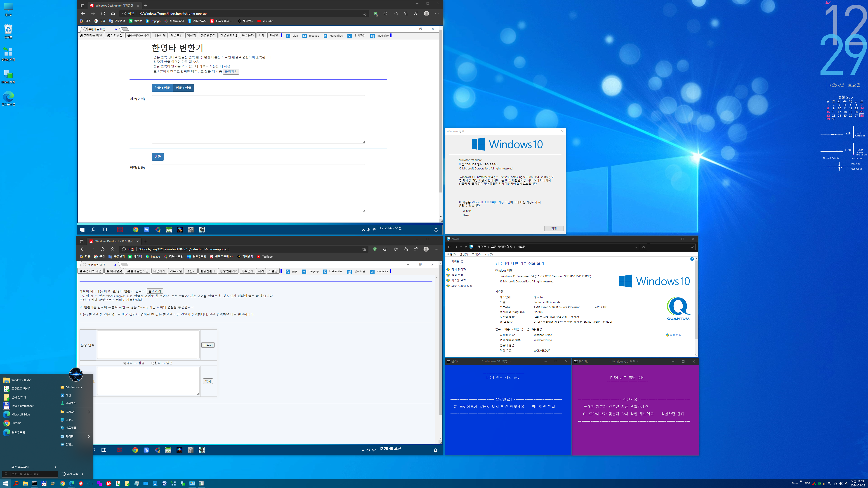Image resolution: width=868 pixels, height=488 pixels.
Task: Click 비우기 button to clear input
Action: click(208, 345)
